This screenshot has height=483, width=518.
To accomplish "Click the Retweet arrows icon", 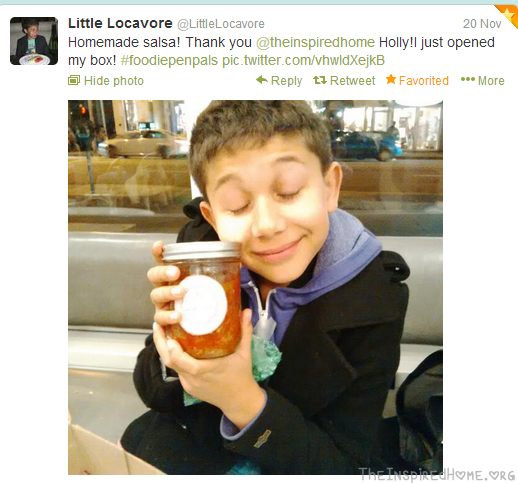I will (x=320, y=80).
